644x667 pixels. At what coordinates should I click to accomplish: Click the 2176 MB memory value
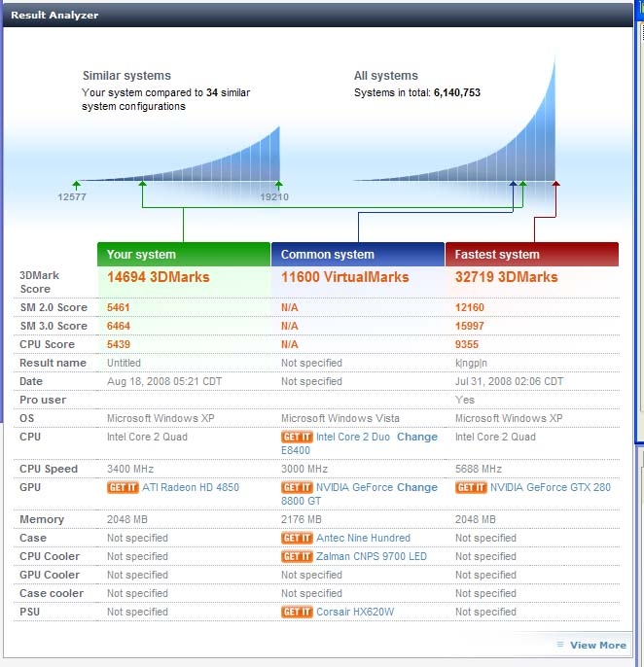301,519
